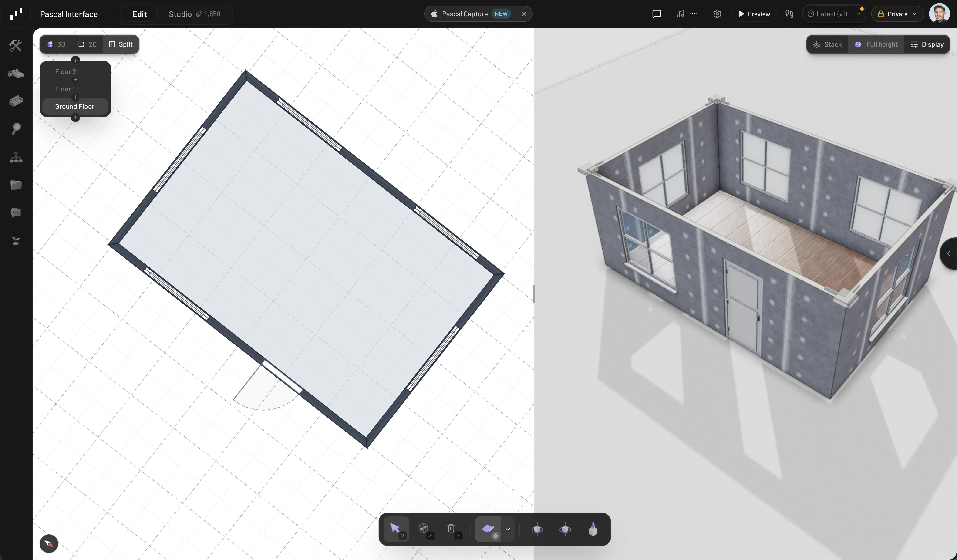Switch to 3D view mode
The height and width of the screenshot is (560, 957).
pos(56,44)
